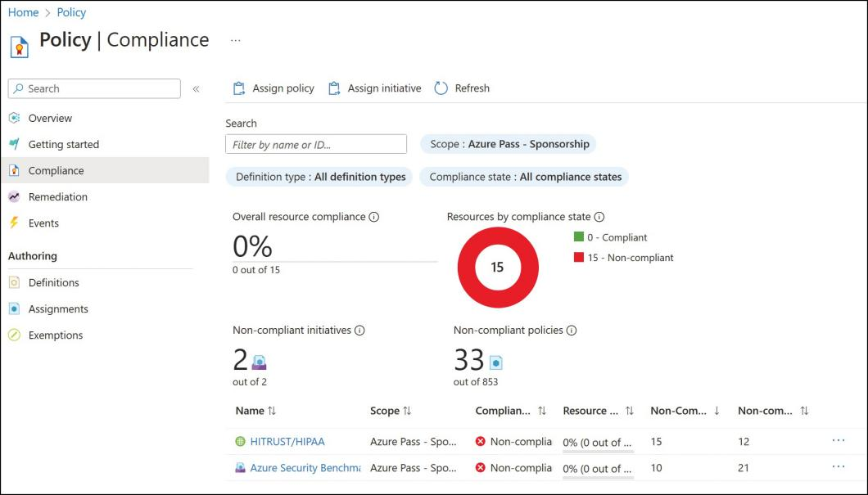Click info icon next to Overall resource compliance
868x495 pixels.
[374, 217]
